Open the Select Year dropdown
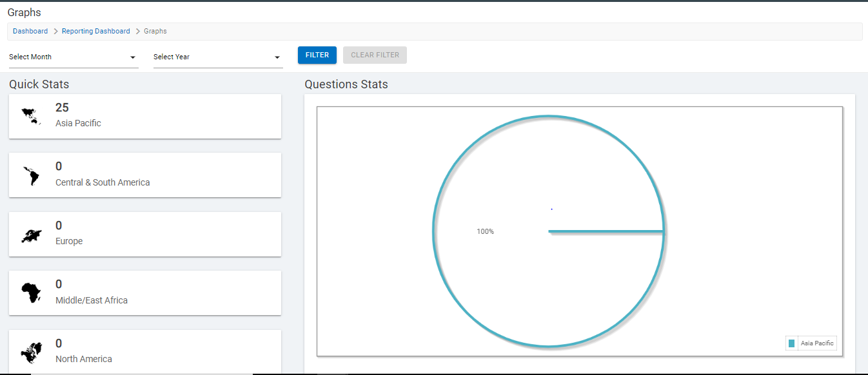Screen dimensions: 868x375 (217, 57)
